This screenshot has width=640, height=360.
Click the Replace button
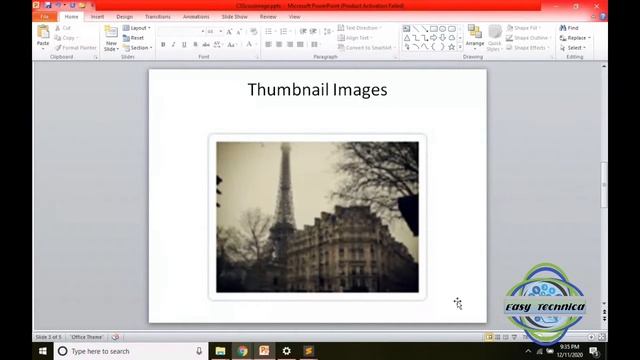click(x=575, y=38)
